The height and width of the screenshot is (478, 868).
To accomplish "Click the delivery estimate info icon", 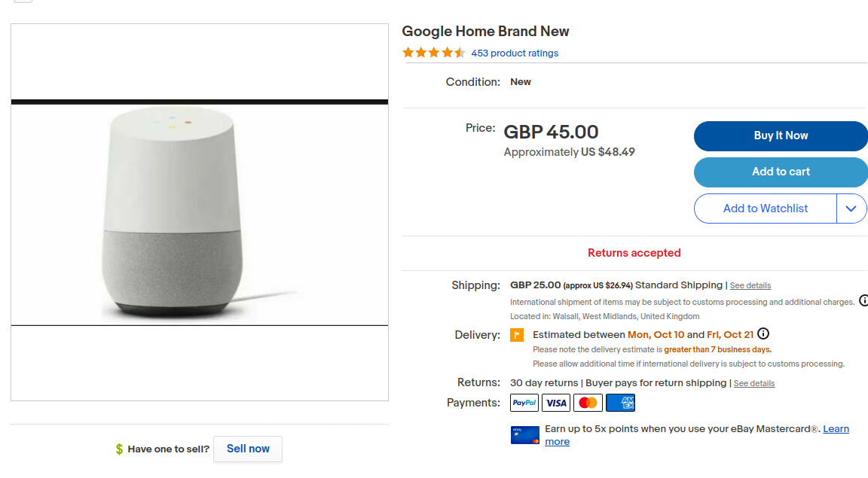I will 763,333.
